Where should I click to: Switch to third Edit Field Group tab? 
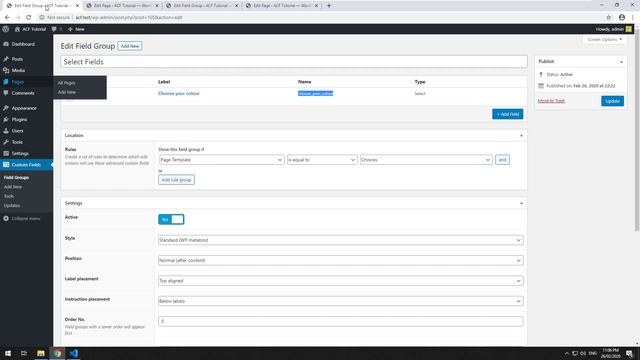click(x=202, y=6)
